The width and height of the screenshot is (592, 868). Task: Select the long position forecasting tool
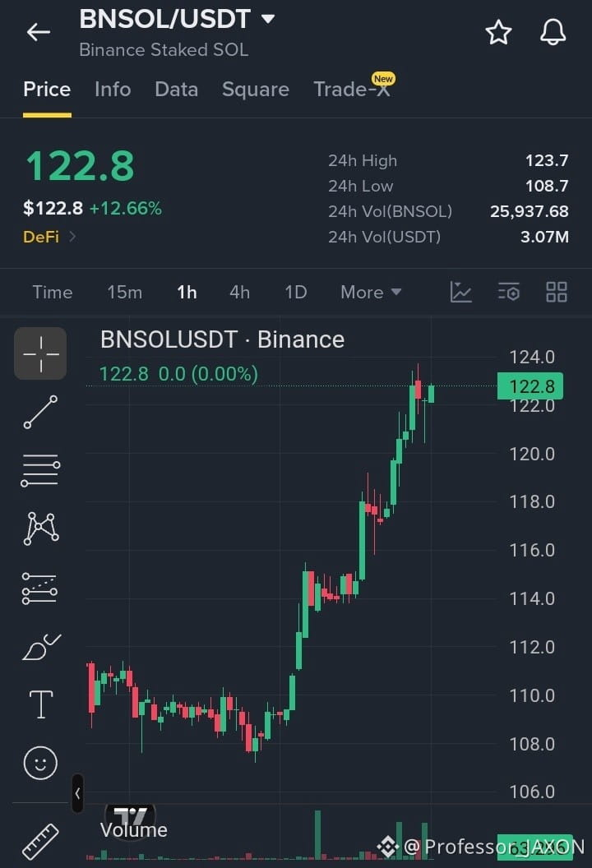click(39, 588)
